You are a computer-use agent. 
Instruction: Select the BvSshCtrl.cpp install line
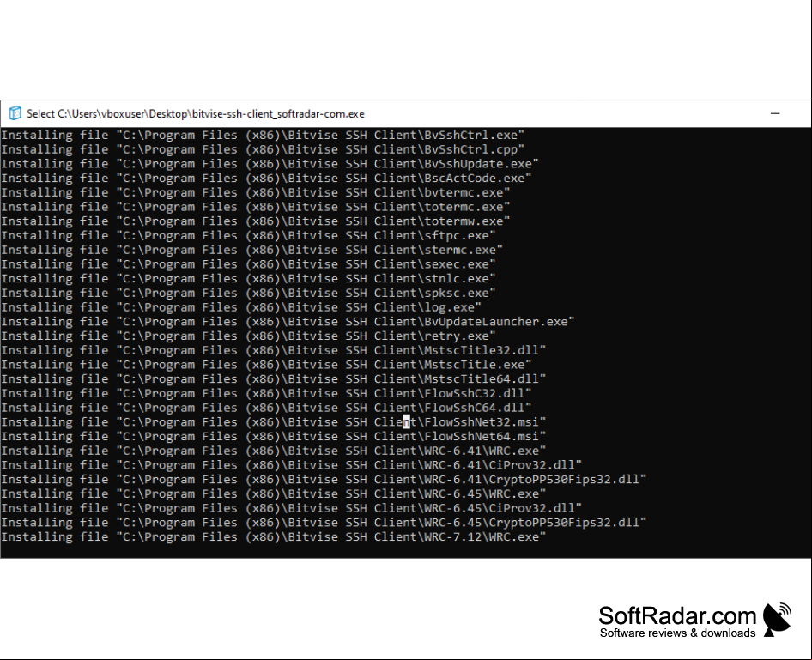[263, 149]
